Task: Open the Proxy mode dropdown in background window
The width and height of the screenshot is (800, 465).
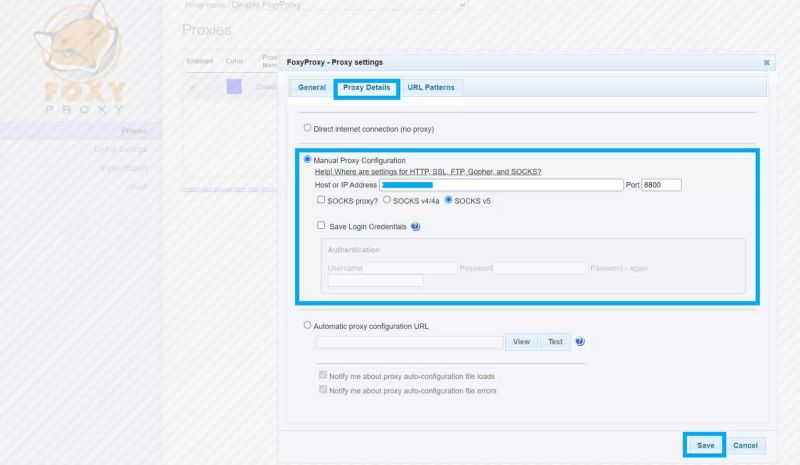Action: (x=349, y=5)
